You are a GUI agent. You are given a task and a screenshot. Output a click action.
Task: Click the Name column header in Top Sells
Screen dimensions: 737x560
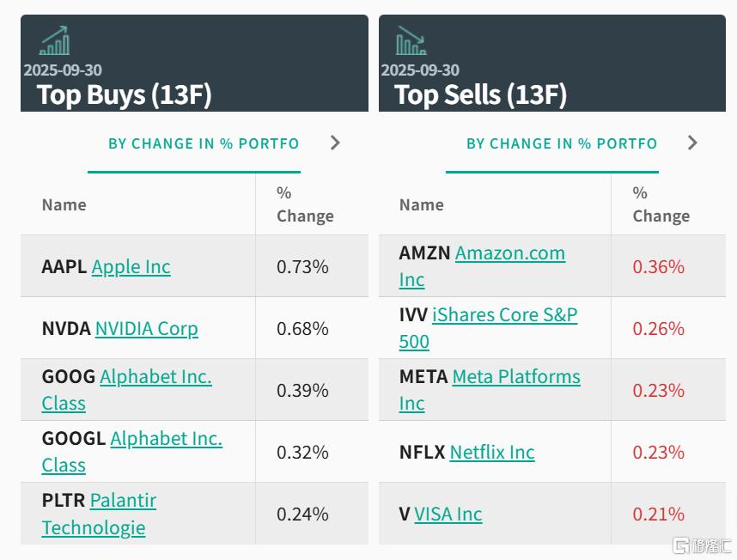point(422,204)
